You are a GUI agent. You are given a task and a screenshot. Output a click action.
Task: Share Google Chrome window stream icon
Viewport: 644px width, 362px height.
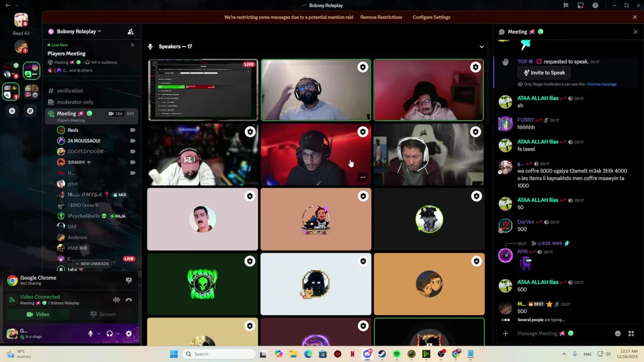click(x=129, y=280)
